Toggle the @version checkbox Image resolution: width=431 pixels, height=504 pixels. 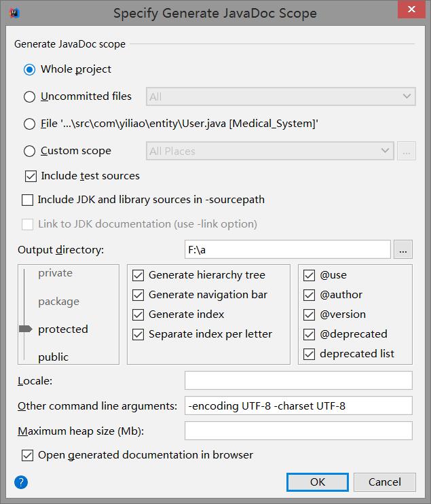[310, 314]
